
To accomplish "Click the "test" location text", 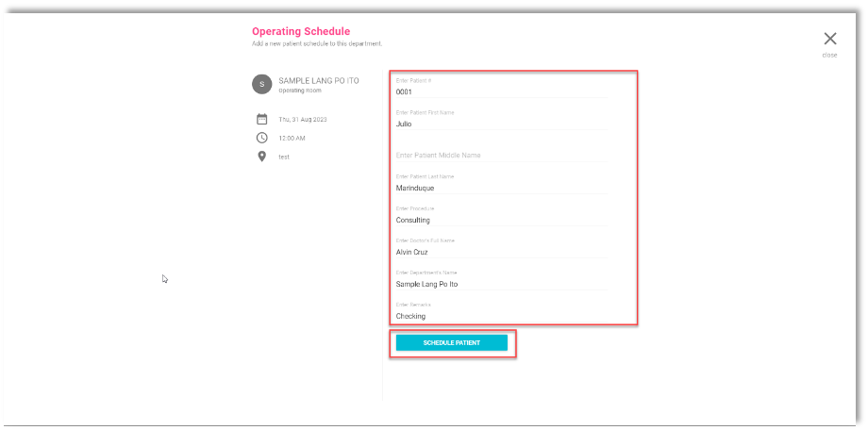I will tap(284, 157).
